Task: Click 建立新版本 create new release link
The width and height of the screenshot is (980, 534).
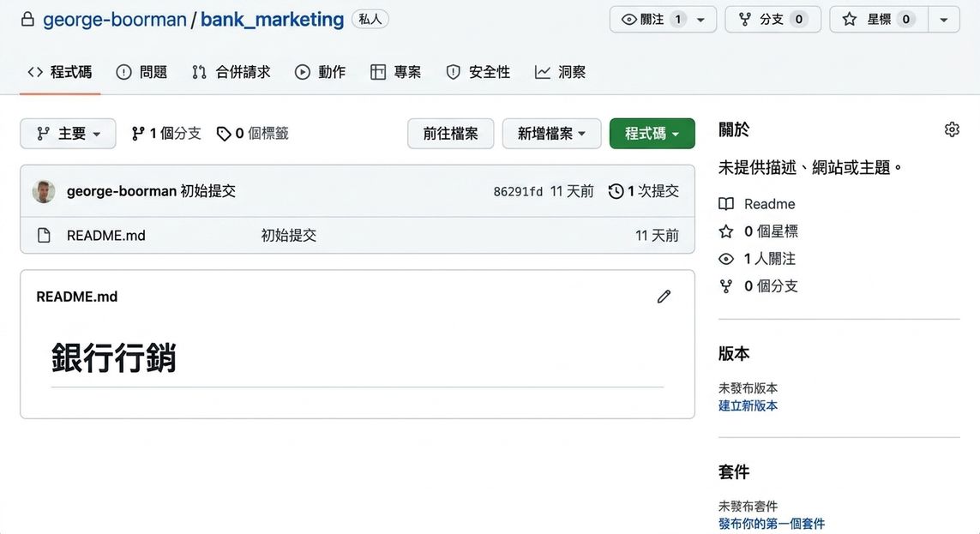Action: pyautogui.click(x=749, y=406)
